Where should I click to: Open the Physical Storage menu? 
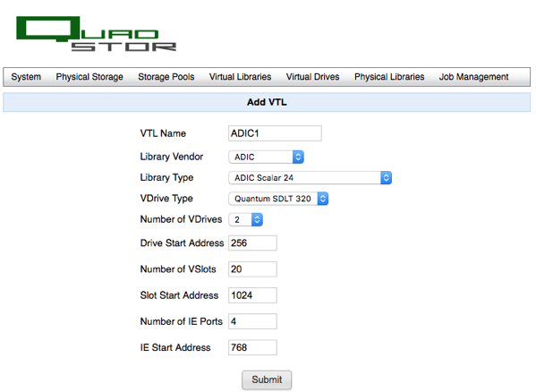point(89,77)
